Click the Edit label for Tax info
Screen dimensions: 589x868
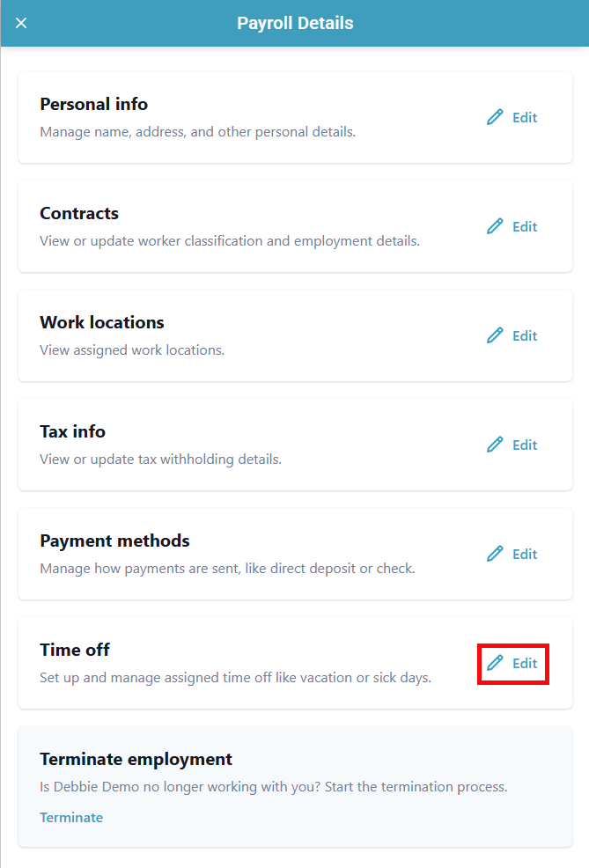point(525,445)
